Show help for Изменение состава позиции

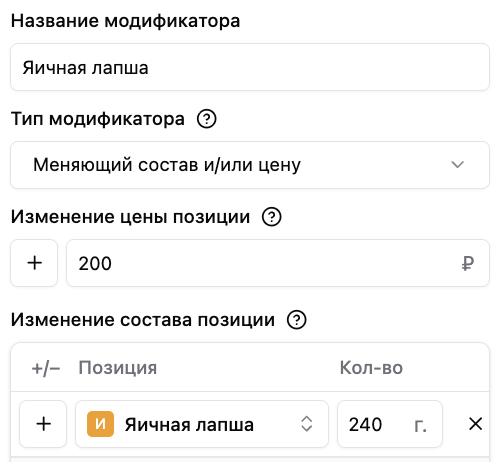pos(297,320)
